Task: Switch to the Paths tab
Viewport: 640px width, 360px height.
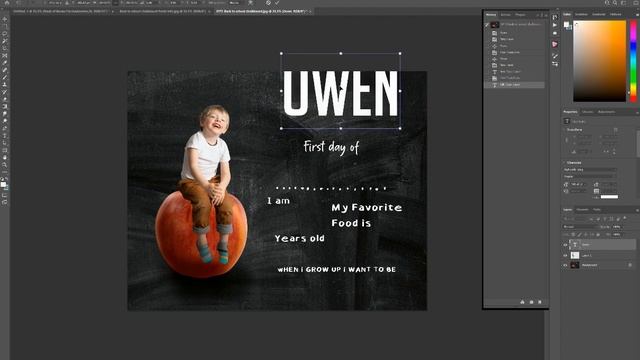Action: [x=597, y=210]
